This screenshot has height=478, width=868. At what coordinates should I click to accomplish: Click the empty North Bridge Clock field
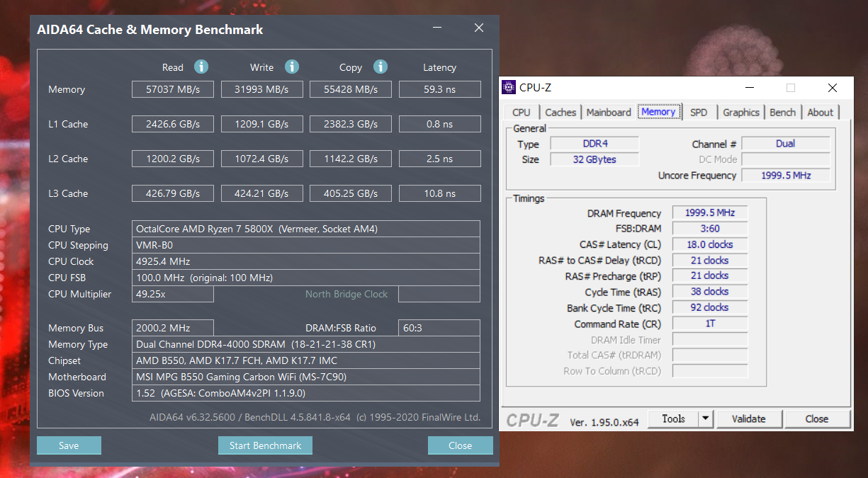[440, 294]
